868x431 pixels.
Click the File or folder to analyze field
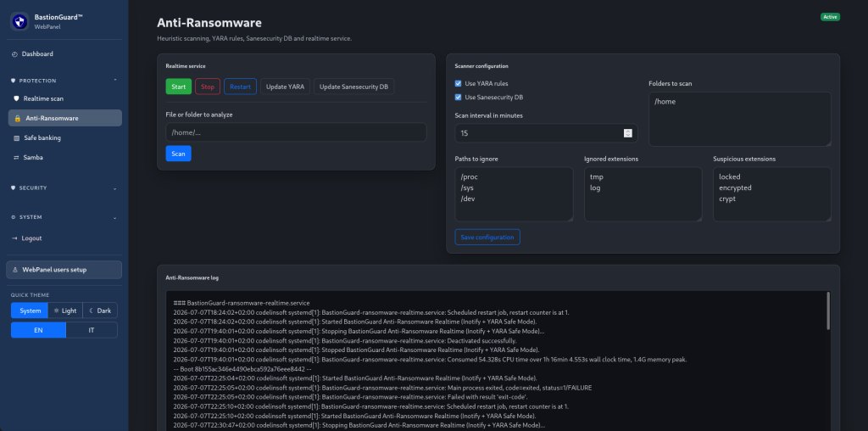[x=296, y=132]
